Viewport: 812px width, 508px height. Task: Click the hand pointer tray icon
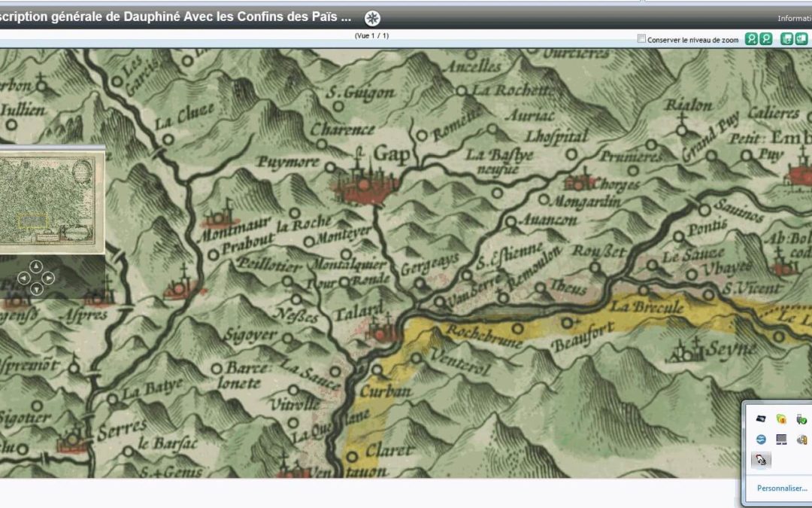(x=761, y=460)
